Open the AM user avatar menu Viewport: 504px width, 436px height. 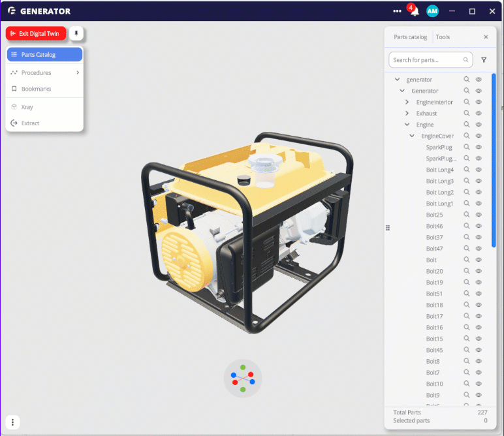[x=432, y=11]
